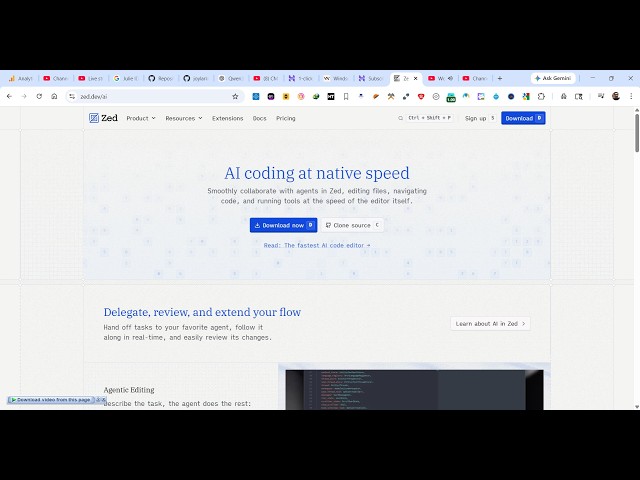Go to the Zed logo home link
This screenshot has width=640, height=480.
(x=103, y=118)
